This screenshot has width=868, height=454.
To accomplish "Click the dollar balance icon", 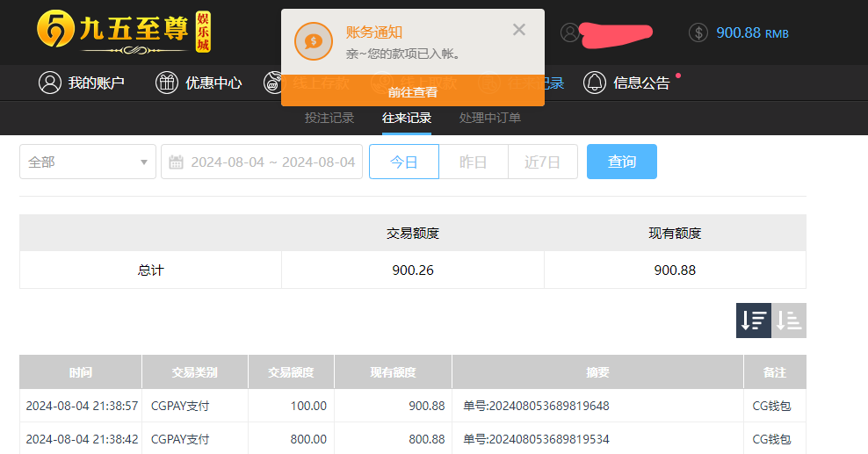I will [698, 32].
